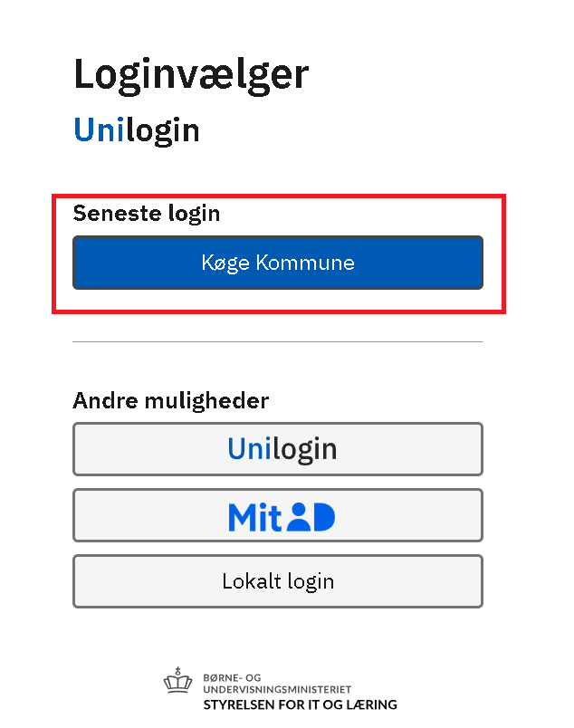Click the Loginvælger heading
This screenshot has height=728, width=574.
tap(191, 74)
